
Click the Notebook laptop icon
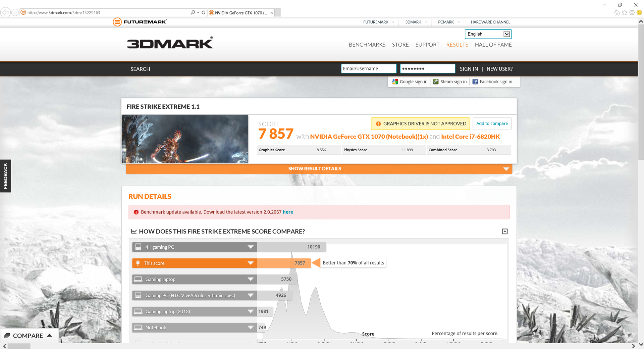click(x=138, y=328)
